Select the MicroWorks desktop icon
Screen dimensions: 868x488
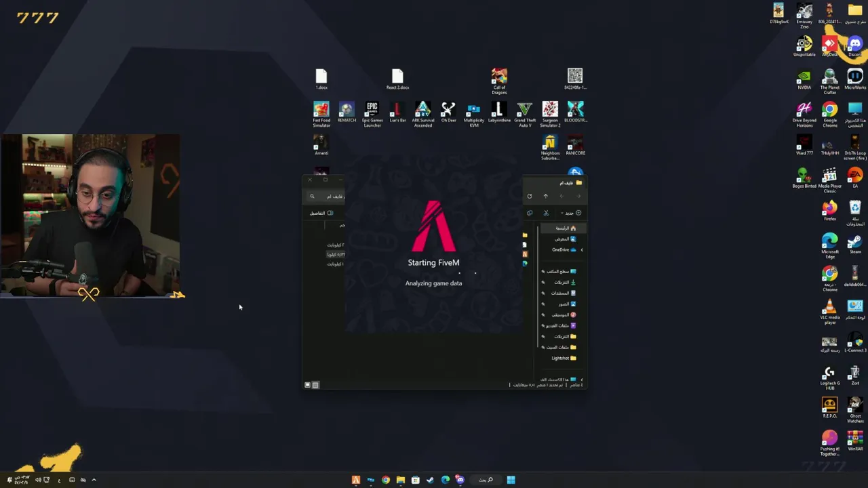[855, 79]
